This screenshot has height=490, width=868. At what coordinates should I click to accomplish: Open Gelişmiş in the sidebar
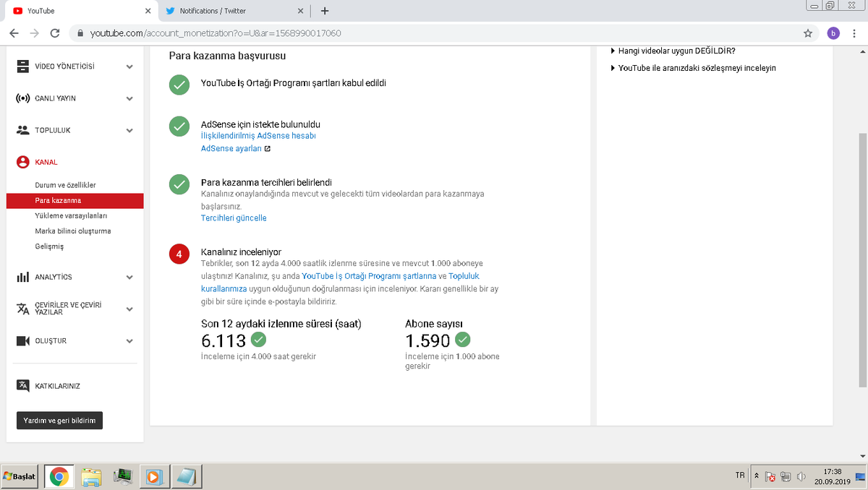pos(49,246)
